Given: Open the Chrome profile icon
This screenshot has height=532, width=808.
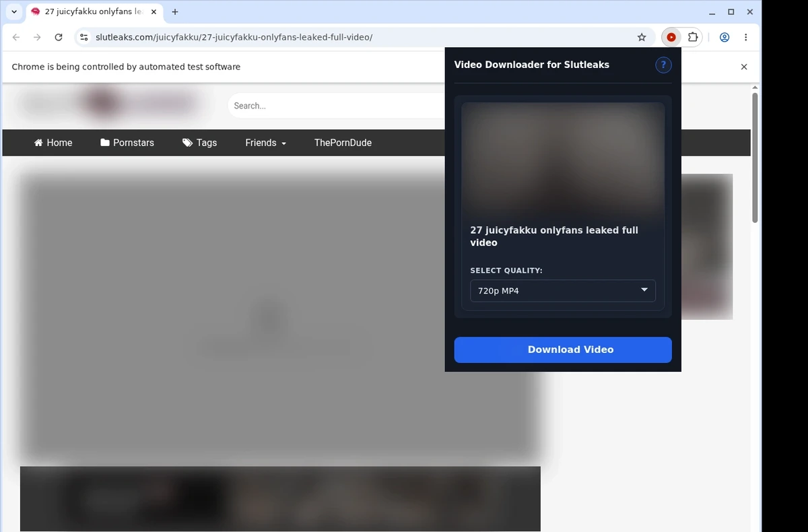Looking at the screenshot, I should [725, 38].
